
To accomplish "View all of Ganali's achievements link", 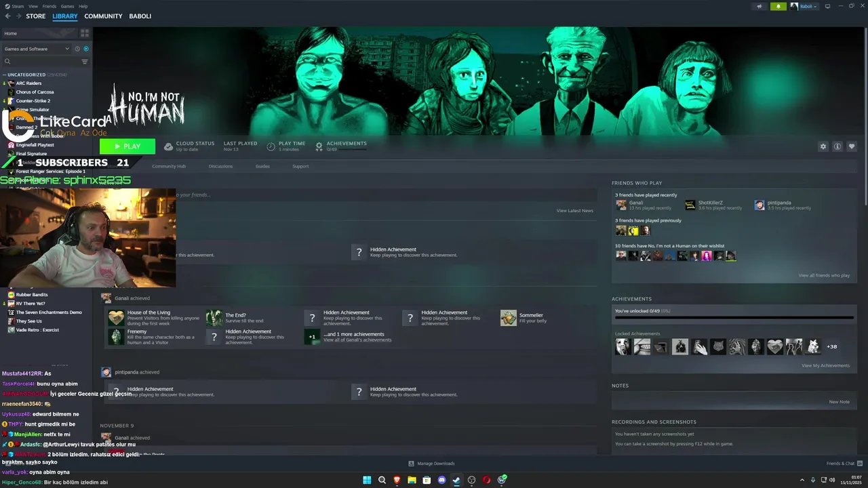I will tap(357, 340).
